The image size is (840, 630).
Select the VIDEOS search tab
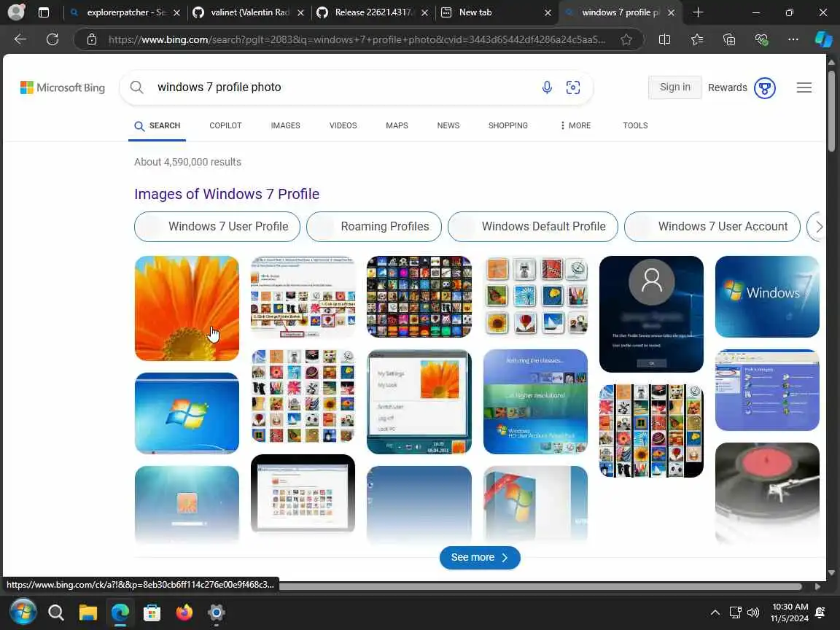[x=343, y=125]
